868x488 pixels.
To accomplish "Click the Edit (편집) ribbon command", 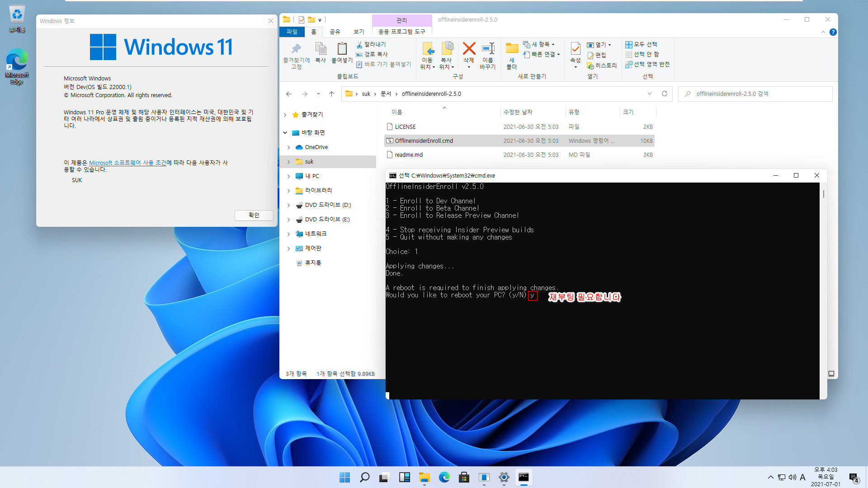I will click(x=597, y=55).
